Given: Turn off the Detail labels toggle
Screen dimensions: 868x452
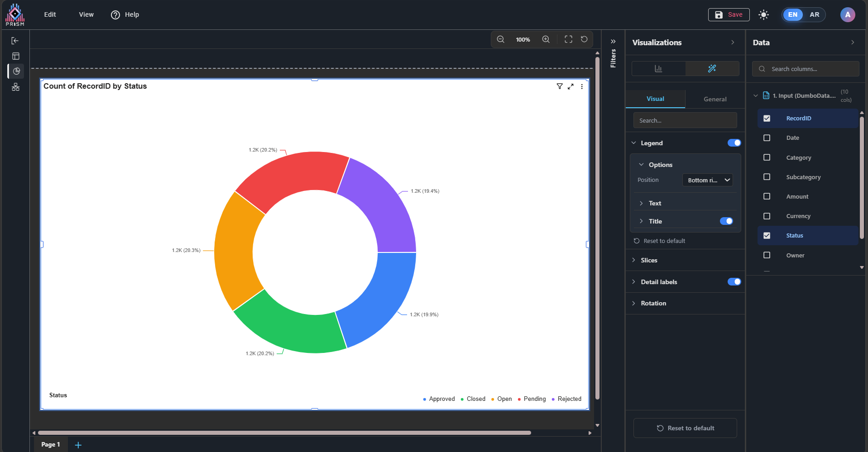Looking at the screenshot, I should coord(734,282).
